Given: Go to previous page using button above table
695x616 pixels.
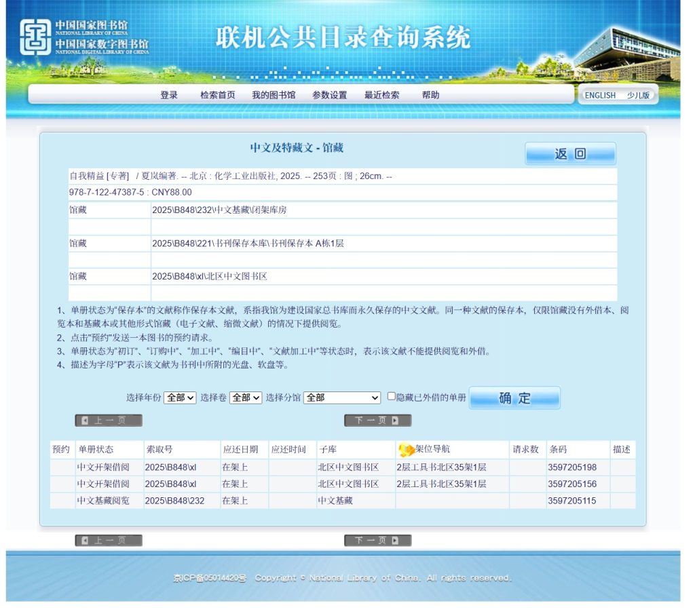Looking at the screenshot, I should tap(109, 421).
